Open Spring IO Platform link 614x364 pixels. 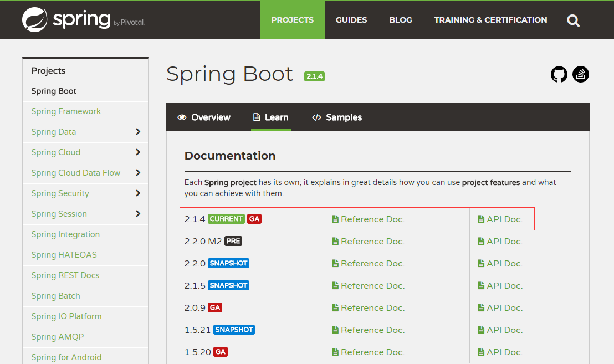click(66, 316)
